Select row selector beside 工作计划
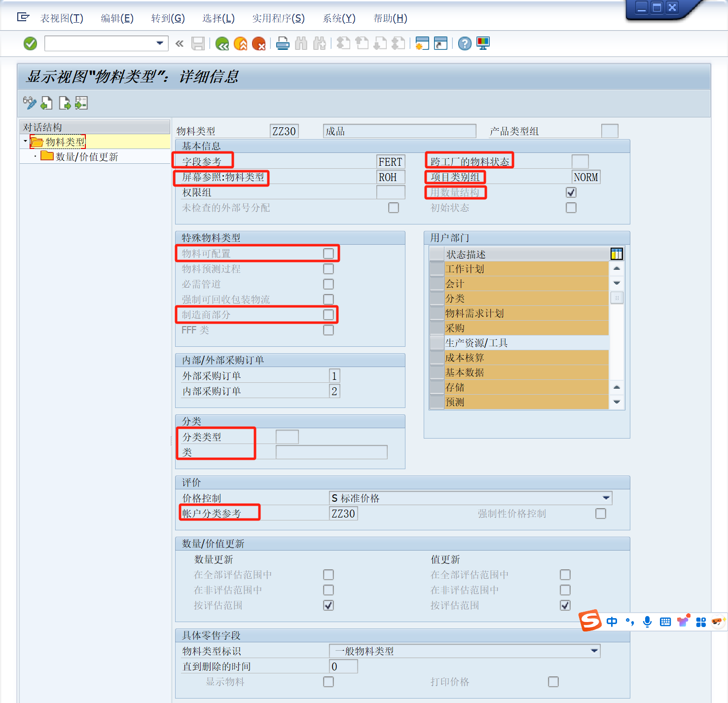Image resolution: width=728 pixels, height=703 pixels. click(437, 269)
